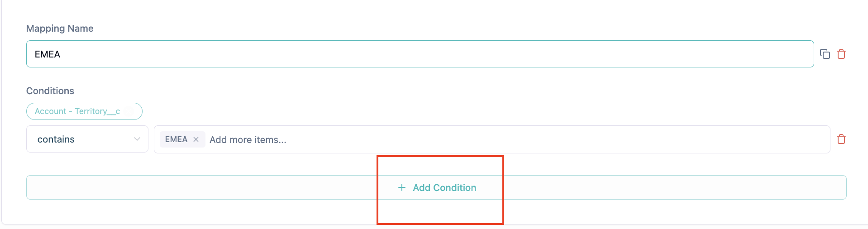Expand the contains operator chevron arrow

coord(137,139)
